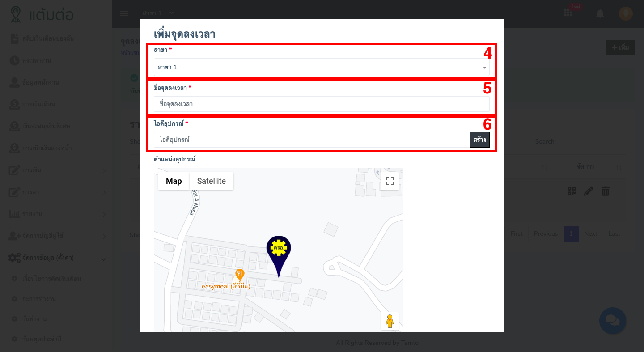Click the pencil edit icon in table
The width and height of the screenshot is (644, 352).
589,191
